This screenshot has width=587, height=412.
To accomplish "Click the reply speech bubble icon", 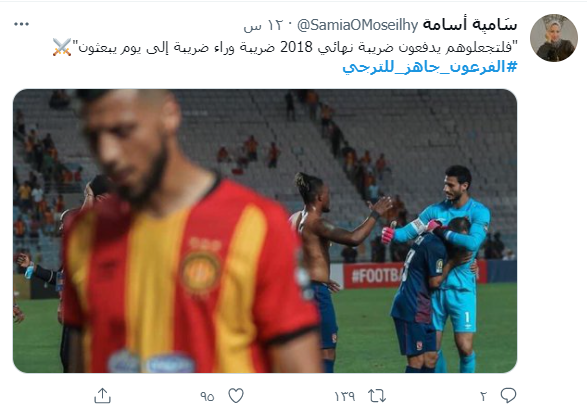I will click(x=508, y=396).
